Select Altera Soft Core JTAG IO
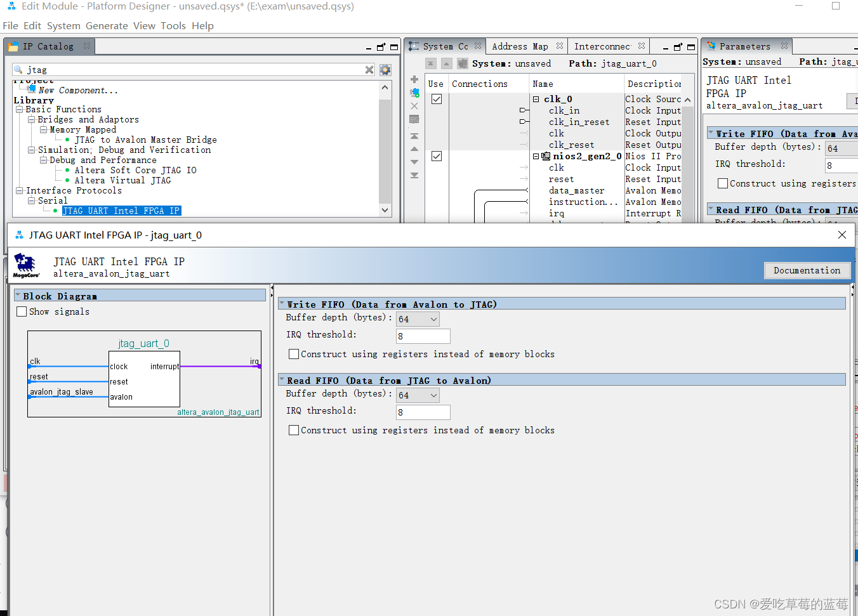Image resolution: width=858 pixels, height=616 pixels. click(x=135, y=170)
